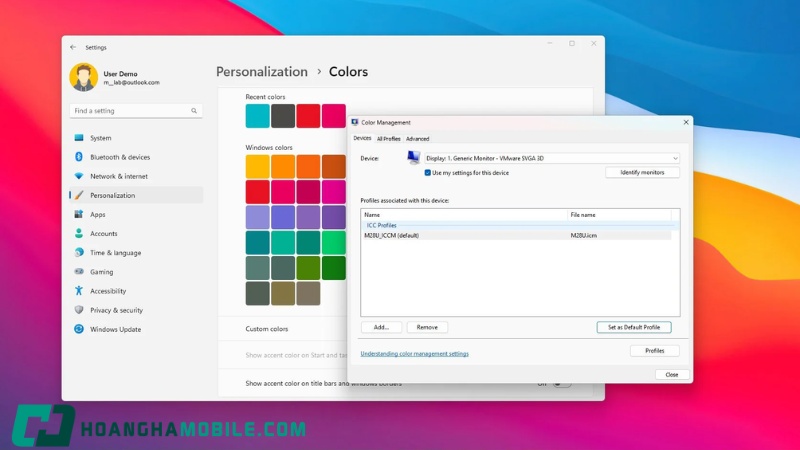Open Network & internet via its icon
This screenshot has height=450, width=800.
(x=79, y=176)
